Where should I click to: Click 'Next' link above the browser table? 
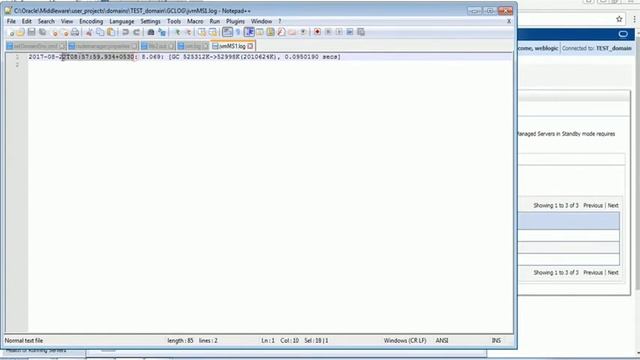(613, 205)
